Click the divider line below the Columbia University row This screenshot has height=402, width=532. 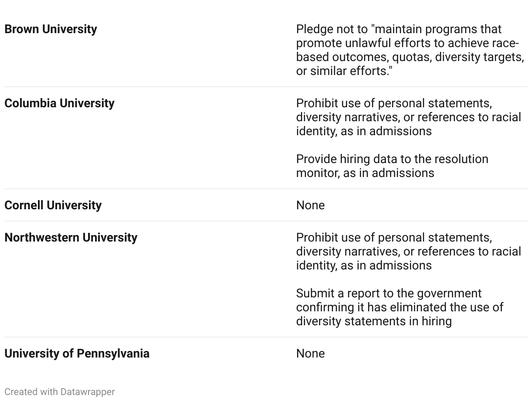coord(266,189)
